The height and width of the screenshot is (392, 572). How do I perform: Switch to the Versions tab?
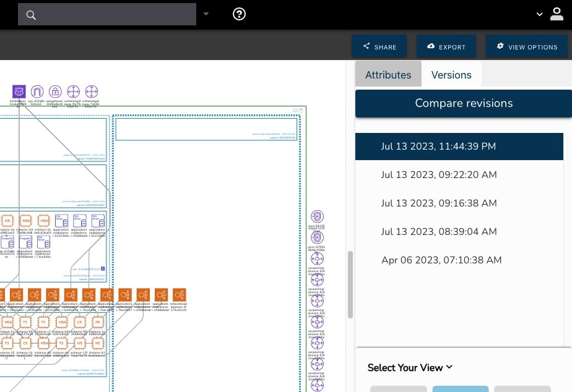pyautogui.click(x=451, y=74)
